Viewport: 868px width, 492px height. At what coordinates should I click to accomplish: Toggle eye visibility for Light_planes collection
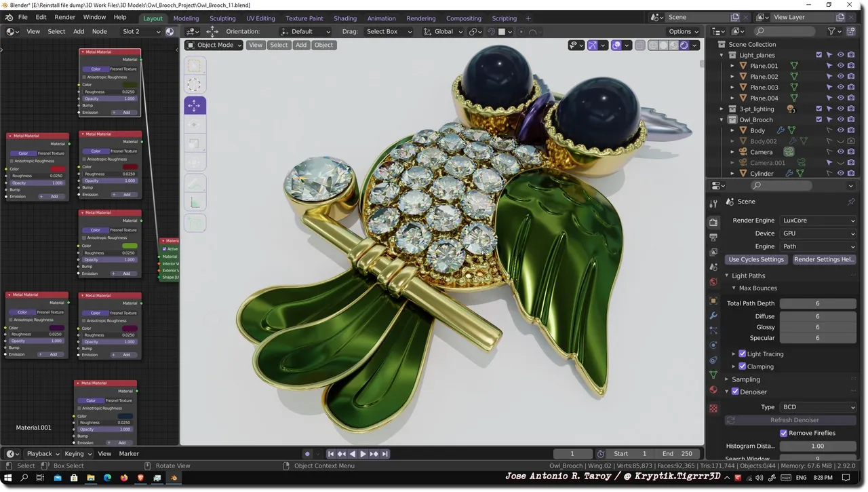840,55
